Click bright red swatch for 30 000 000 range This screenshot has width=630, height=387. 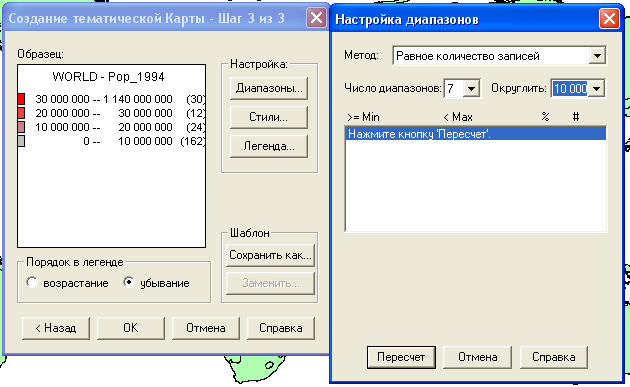point(21,99)
